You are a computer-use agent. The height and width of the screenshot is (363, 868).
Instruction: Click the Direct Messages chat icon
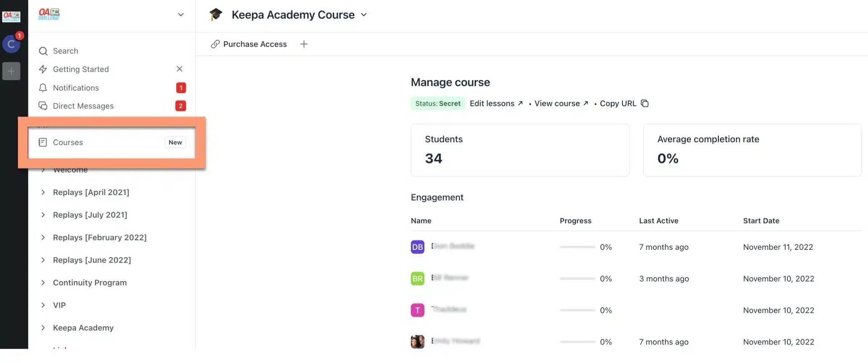[43, 106]
